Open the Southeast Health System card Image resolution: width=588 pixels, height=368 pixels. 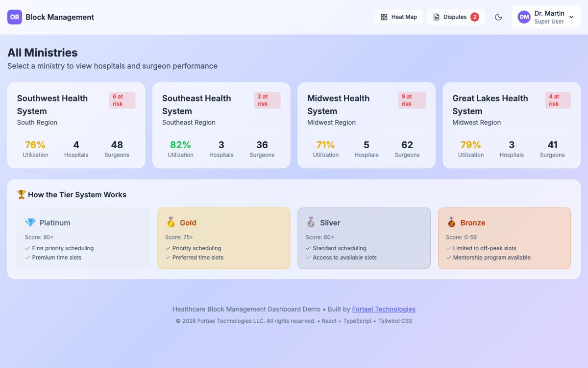[221, 125]
